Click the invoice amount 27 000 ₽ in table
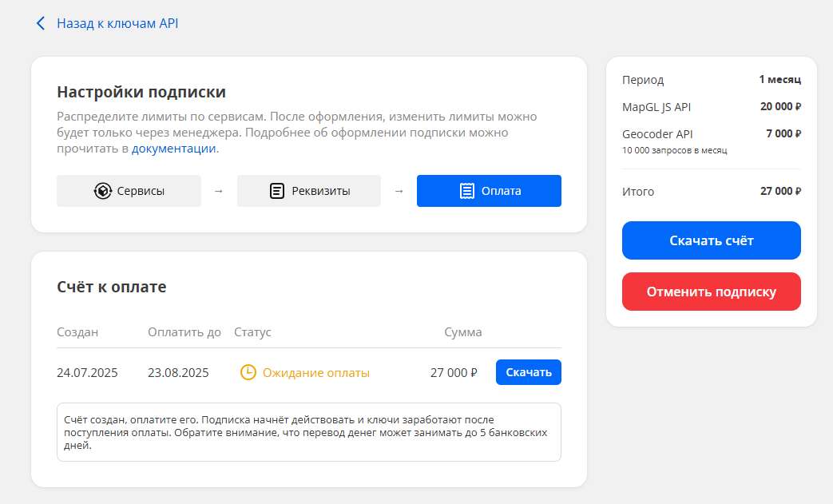The height and width of the screenshot is (504, 833). [454, 373]
